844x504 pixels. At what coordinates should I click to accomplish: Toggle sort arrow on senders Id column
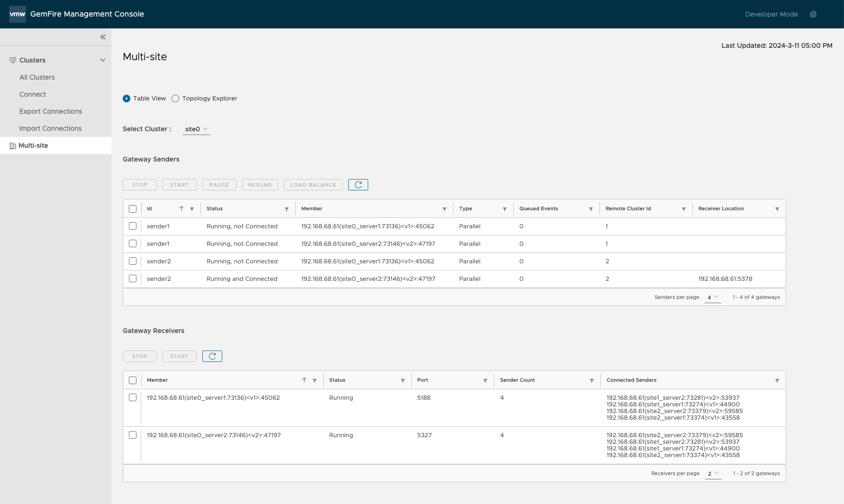tap(182, 208)
